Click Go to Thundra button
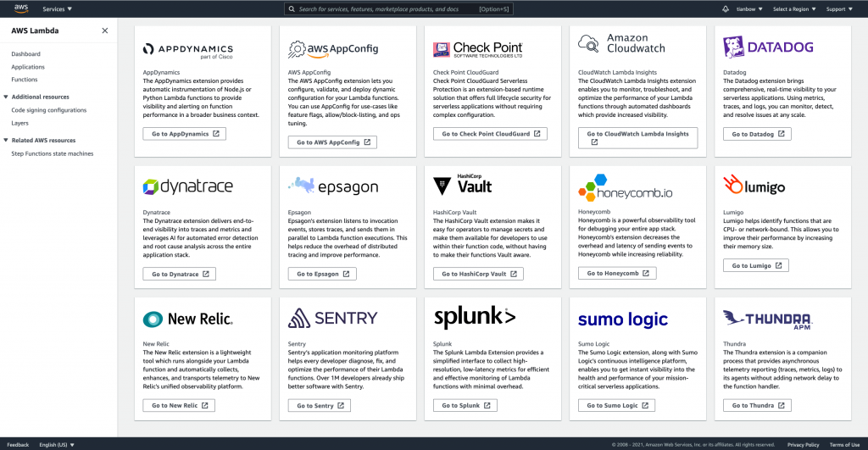Screen dimensions: 868x450 point(757,406)
